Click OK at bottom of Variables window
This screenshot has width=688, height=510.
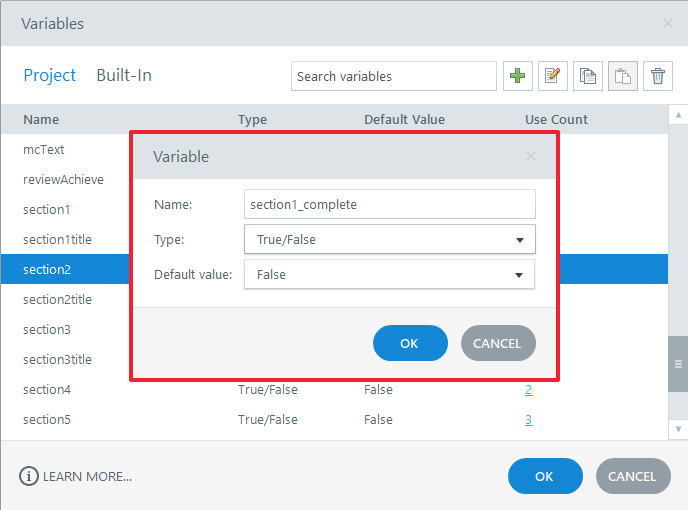point(545,476)
